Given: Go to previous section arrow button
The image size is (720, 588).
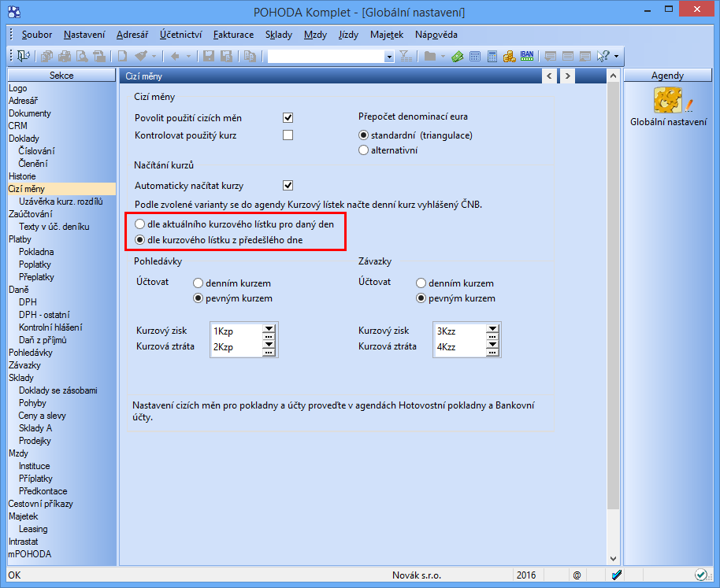Looking at the screenshot, I should click(x=550, y=76).
